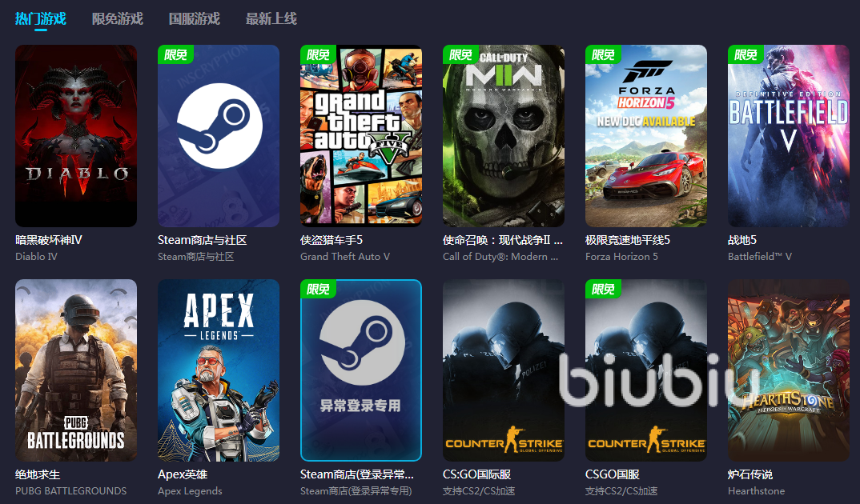Open CS:GO国际服 Counter-Strike cover
Viewport: 860px width, 504px height.
coord(504,370)
